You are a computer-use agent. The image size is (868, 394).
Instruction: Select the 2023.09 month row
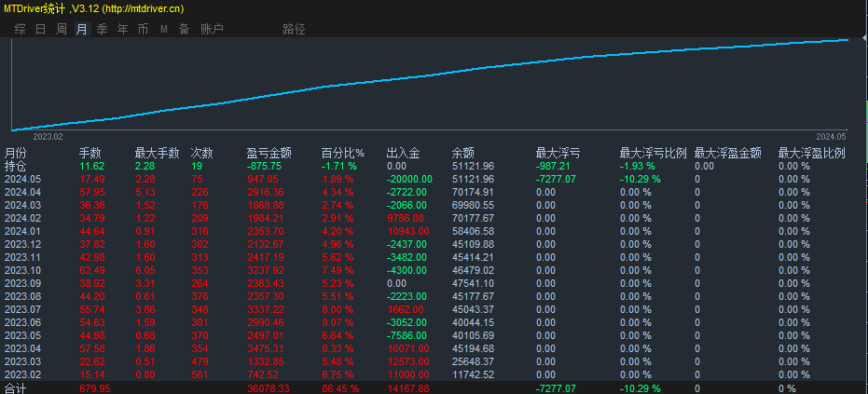coord(434,283)
